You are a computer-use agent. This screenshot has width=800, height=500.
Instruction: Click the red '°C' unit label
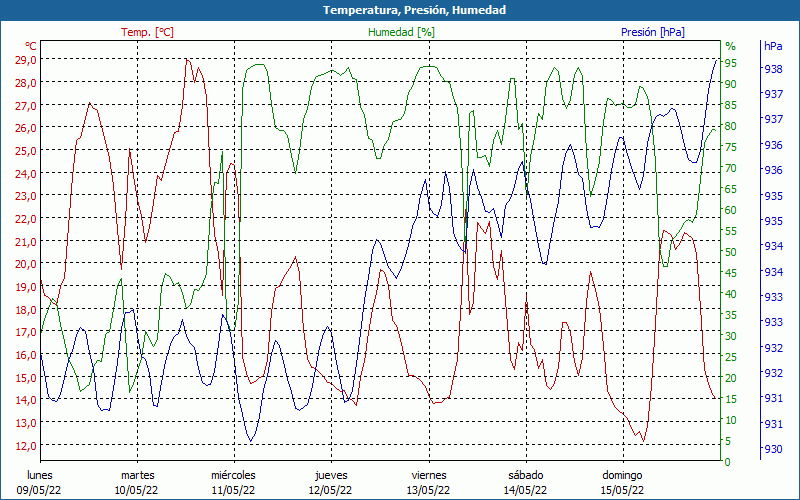31,46
